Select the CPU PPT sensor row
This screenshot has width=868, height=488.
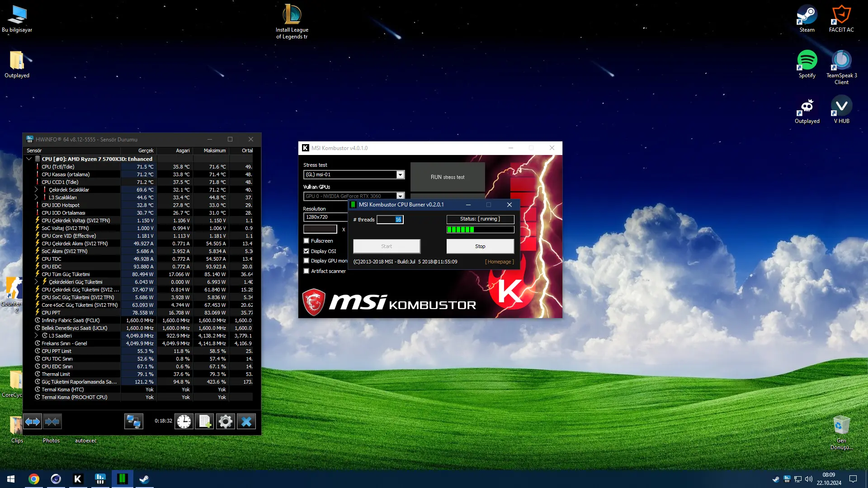click(138, 313)
